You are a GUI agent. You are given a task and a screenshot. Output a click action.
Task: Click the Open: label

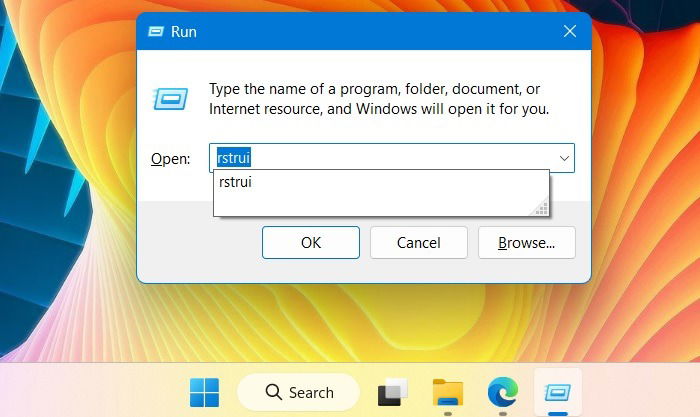tap(171, 159)
